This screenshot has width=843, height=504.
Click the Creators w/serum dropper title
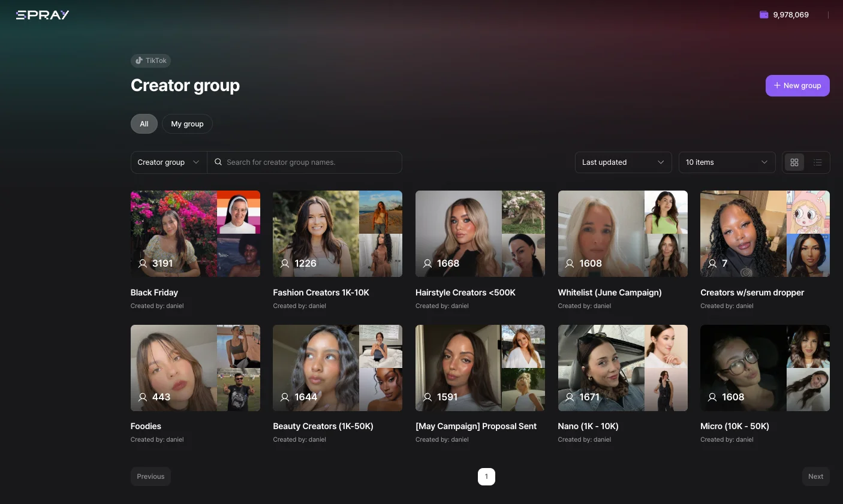(x=752, y=292)
